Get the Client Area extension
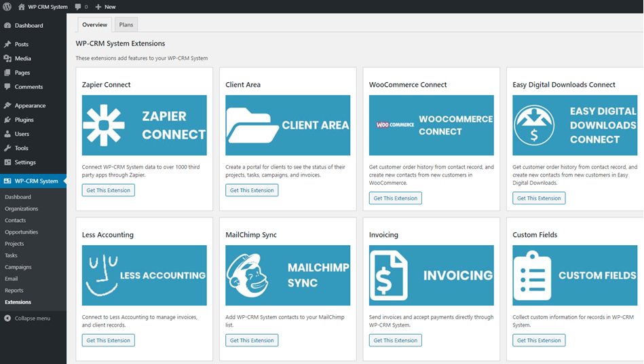Screen dimensions: 644x364 click(252, 190)
